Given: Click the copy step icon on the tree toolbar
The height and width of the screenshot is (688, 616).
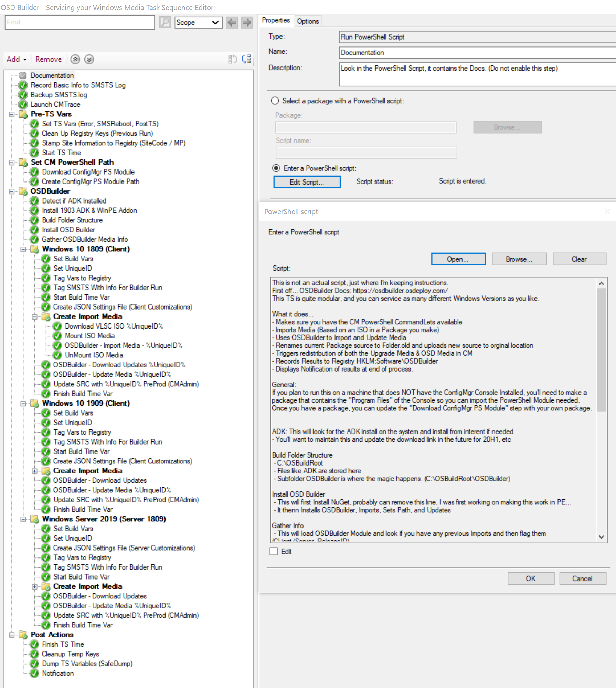Looking at the screenshot, I should pyautogui.click(x=232, y=59).
